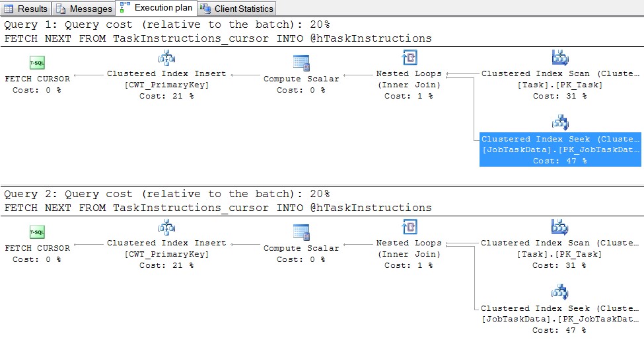Click Query 2 Task PK_Task scan label
This screenshot has width=644, height=340.
point(560,254)
